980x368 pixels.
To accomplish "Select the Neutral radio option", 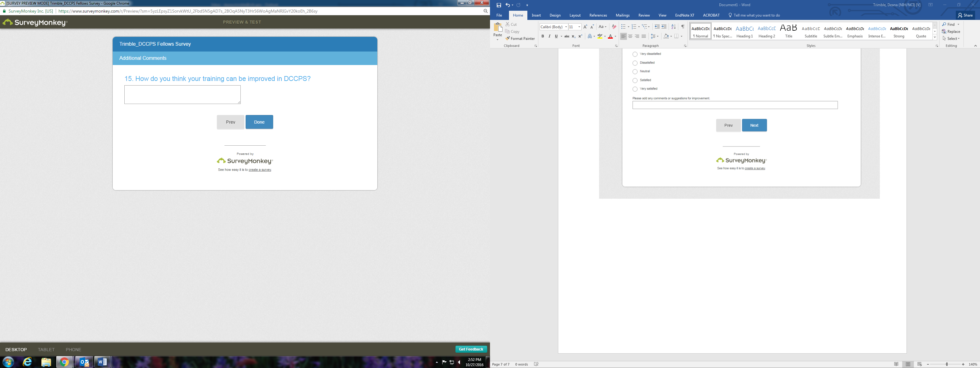I will [635, 72].
